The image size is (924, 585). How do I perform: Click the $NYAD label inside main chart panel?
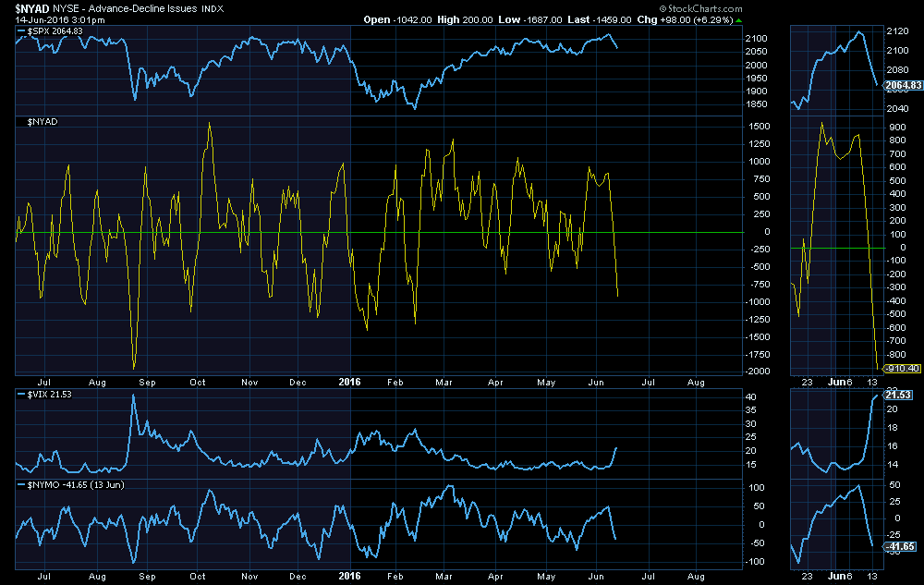pos(43,121)
